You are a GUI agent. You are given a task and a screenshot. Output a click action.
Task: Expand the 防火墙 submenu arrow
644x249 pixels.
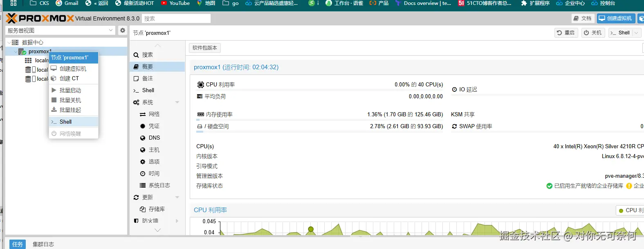coord(177,221)
